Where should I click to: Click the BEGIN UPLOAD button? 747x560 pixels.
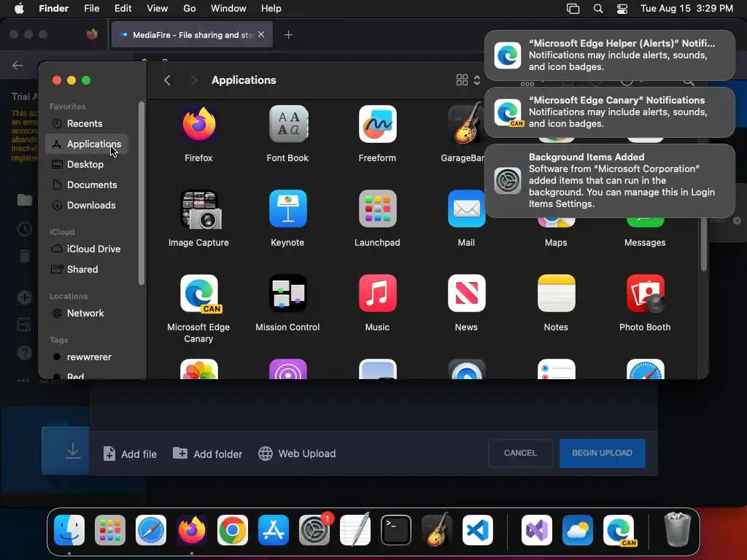click(602, 454)
